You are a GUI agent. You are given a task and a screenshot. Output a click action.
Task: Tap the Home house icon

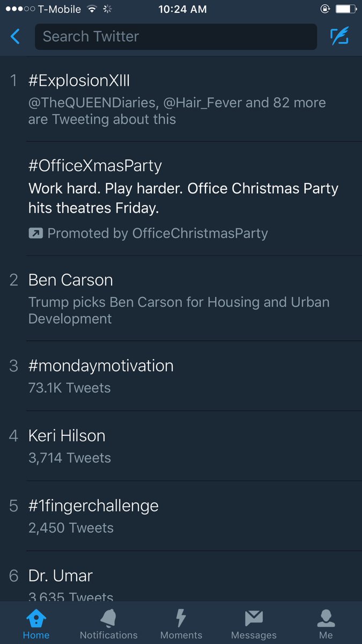point(36,618)
